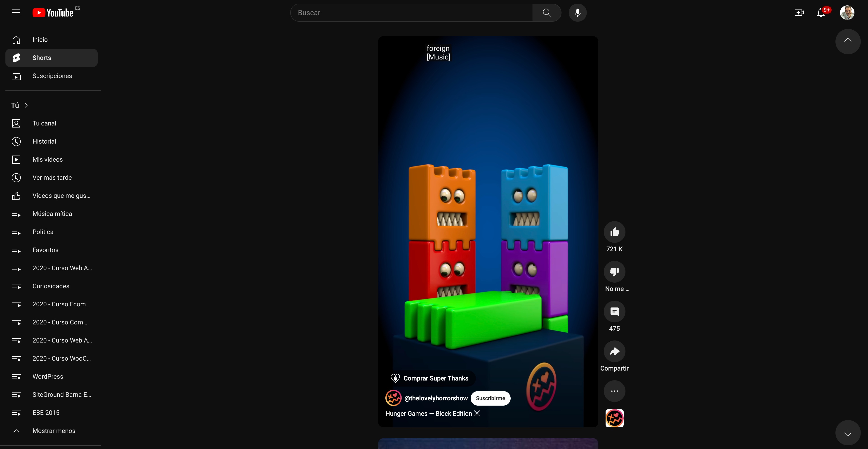Dislike the Short with thumbs down
Image resolution: width=868 pixels, height=449 pixels.
614,272
